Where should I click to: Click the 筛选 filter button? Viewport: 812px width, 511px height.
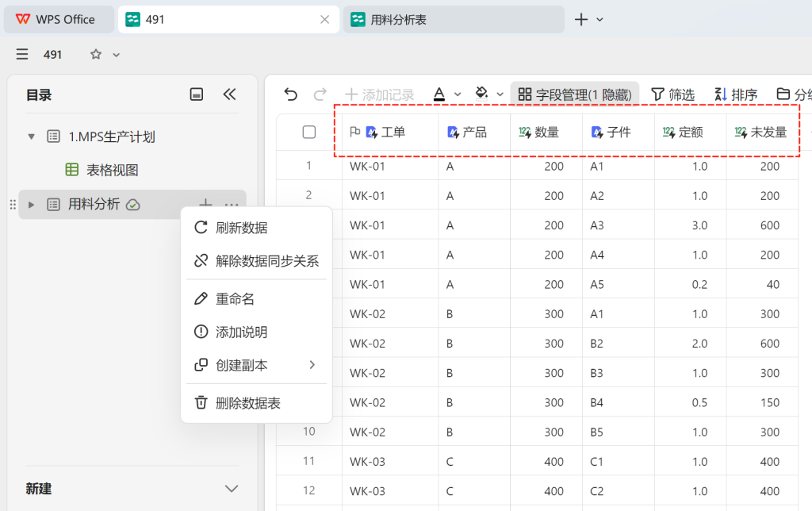[672, 94]
